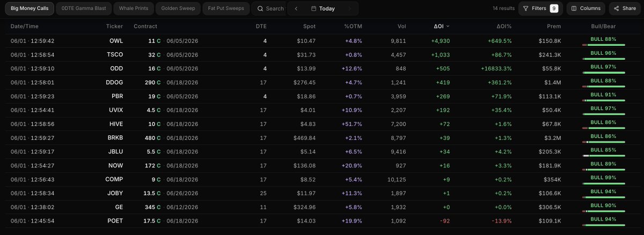Click the +51.7% OTM value
This screenshot has height=235, width=644.
[x=352, y=124]
